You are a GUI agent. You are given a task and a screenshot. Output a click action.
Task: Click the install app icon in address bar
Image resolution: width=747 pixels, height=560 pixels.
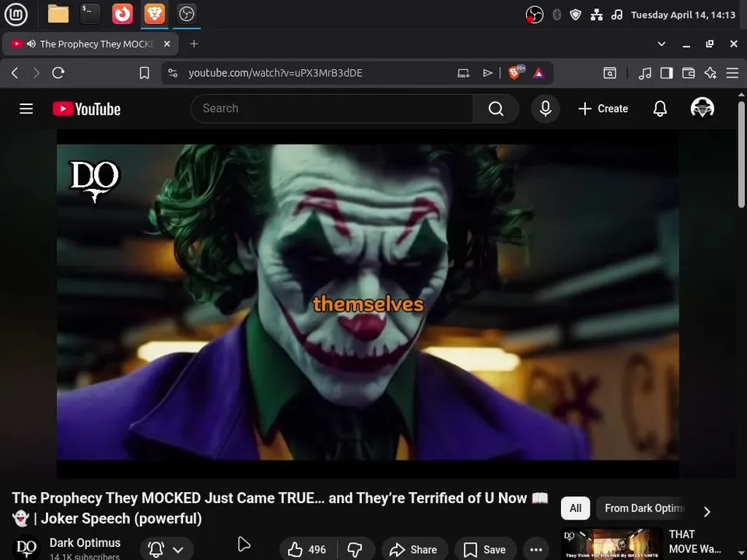pyautogui.click(x=463, y=73)
